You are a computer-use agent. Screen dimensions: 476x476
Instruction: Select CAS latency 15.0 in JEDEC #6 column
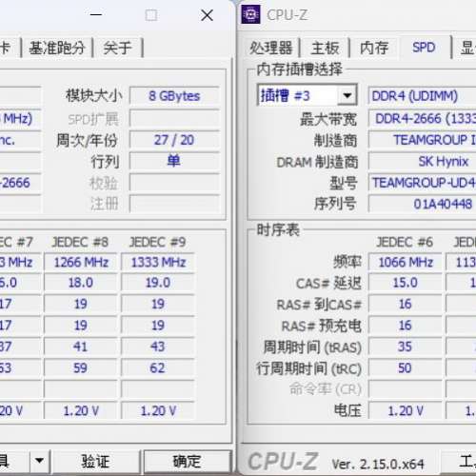tap(406, 283)
